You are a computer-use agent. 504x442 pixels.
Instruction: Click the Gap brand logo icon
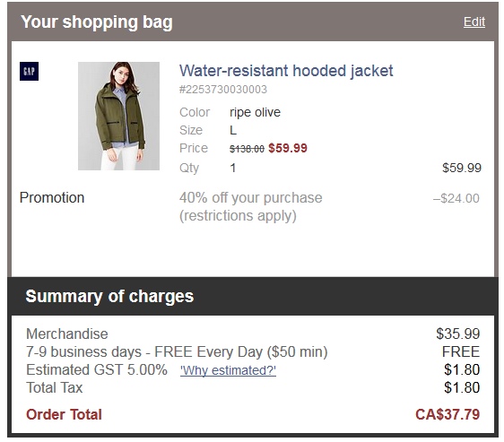click(29, 71)
